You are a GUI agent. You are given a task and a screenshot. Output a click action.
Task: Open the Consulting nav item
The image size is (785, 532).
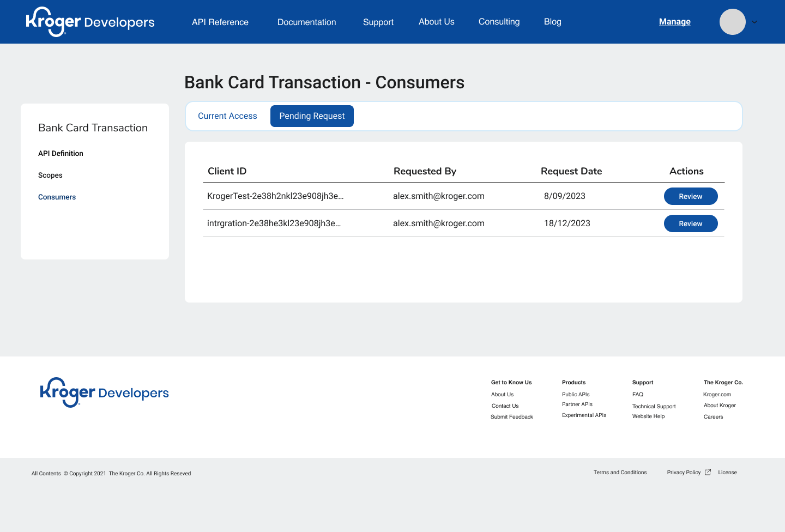pyautogui.click(x=499, y=22)
